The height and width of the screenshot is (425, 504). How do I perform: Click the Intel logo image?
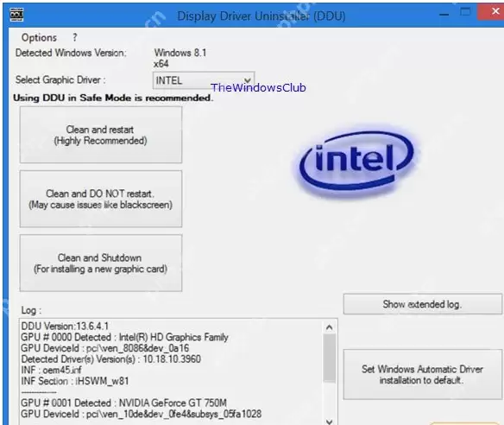click(356, 161)
